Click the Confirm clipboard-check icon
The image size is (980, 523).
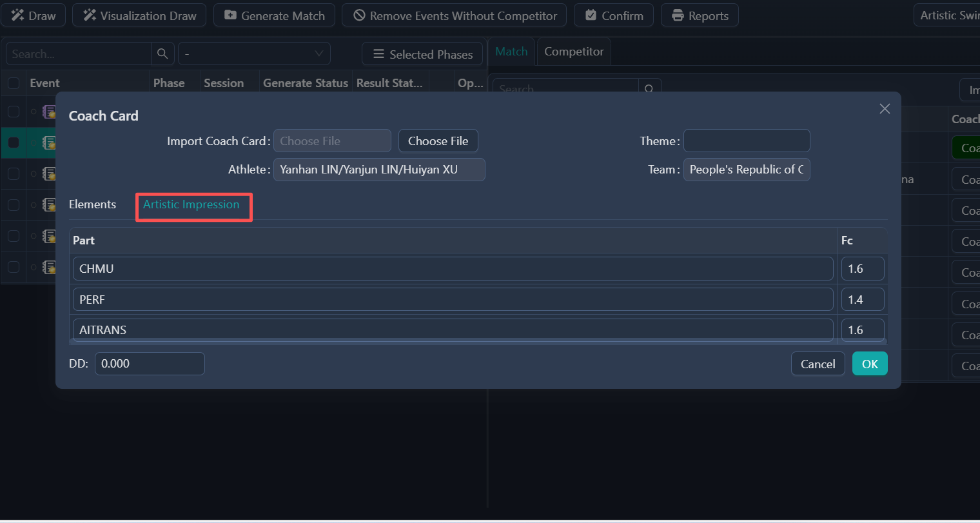[591, 15]
